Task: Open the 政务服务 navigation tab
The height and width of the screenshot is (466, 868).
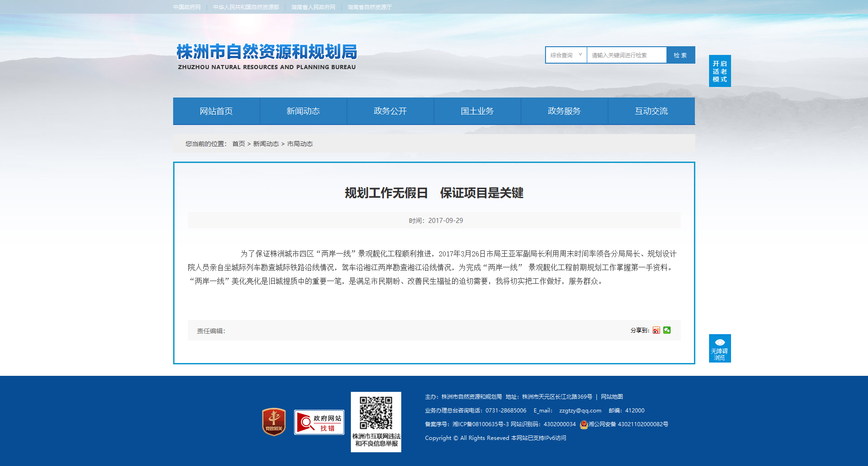Action: click(x=564, y=111)
